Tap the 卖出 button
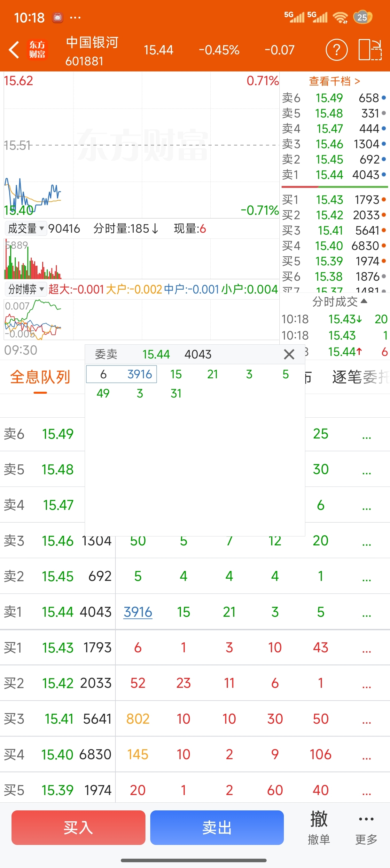This screenshot has height=868, width=390. click(217, 827)
